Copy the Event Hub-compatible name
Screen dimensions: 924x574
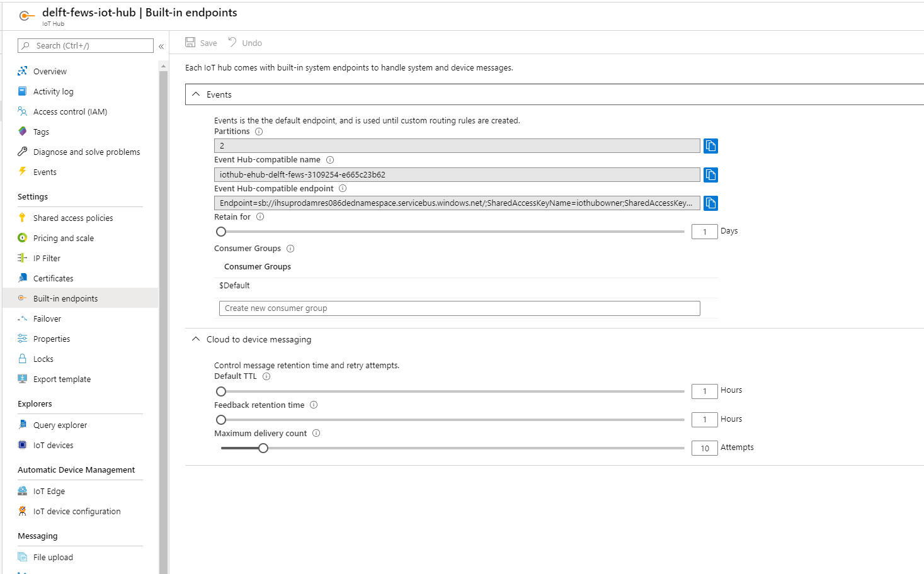point(710,175)
